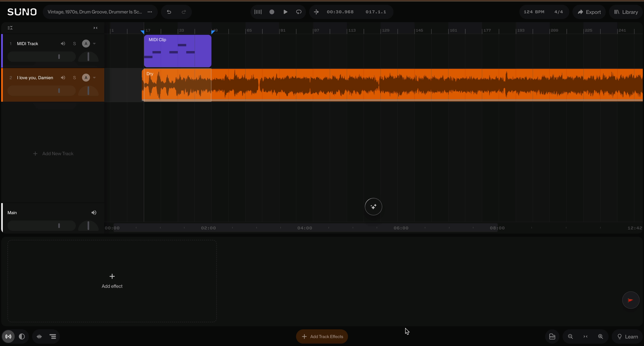Click the A button on I love you, Damien track
Viewport: 644px width, 346px height.
86,78
